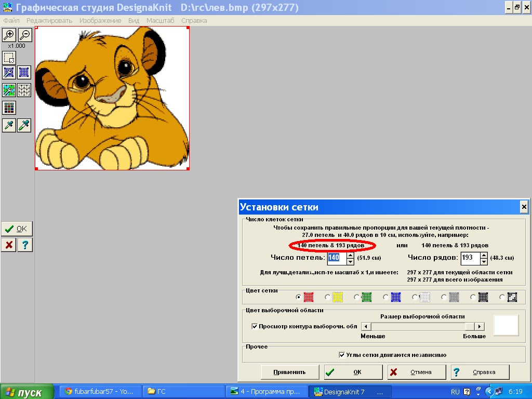Screen dimensions: 532x399
Task: Click the x1.000 zoom scale label
Action: tap(17, 46)
